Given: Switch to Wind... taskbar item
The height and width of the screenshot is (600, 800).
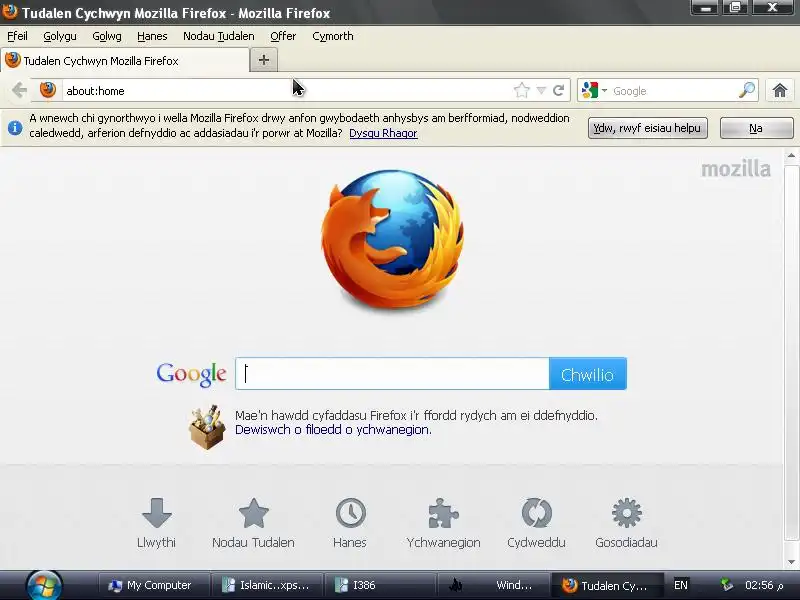Looking at the screenshot, I should 493,585.
